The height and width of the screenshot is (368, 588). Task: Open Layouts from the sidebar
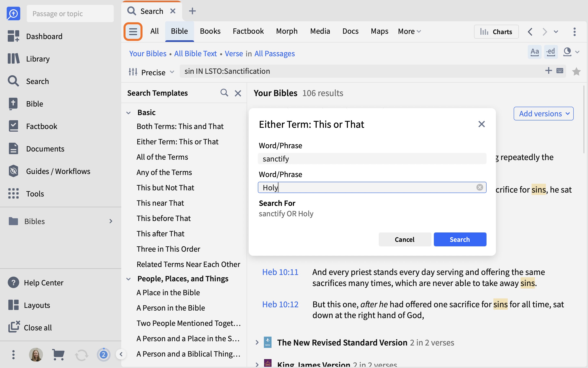(37, 305)
